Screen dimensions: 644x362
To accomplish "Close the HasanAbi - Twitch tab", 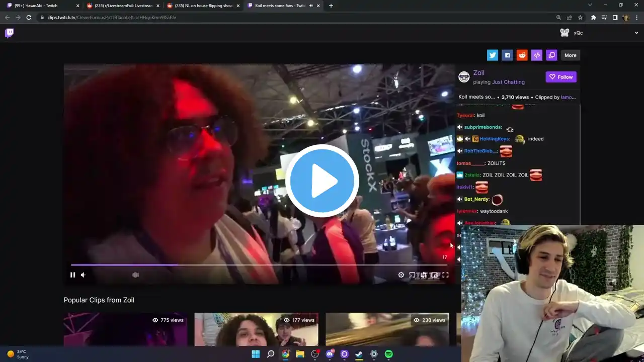I will (x=77, y=6).
